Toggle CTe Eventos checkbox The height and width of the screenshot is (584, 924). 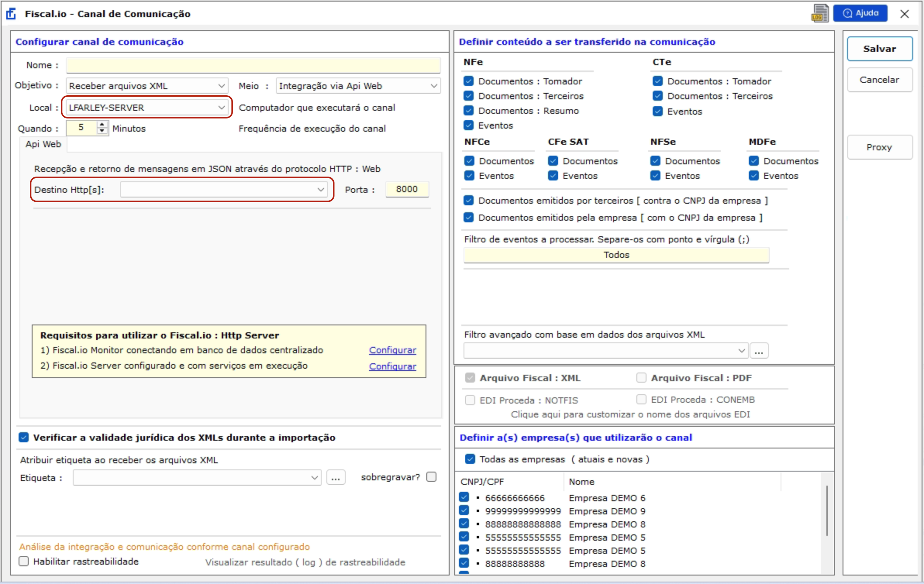click(658, 111)
